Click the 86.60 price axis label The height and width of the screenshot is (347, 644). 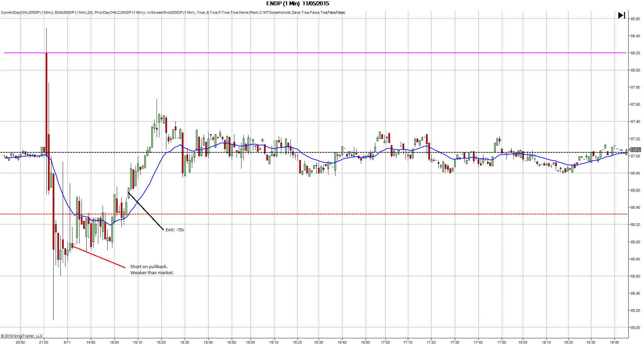pyautogui.click(x=635, y=190)
